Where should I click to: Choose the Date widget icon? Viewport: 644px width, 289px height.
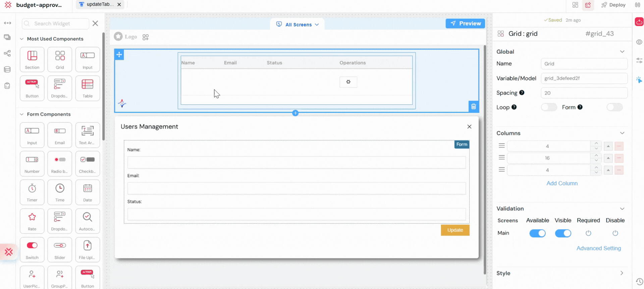click(88, 192)
